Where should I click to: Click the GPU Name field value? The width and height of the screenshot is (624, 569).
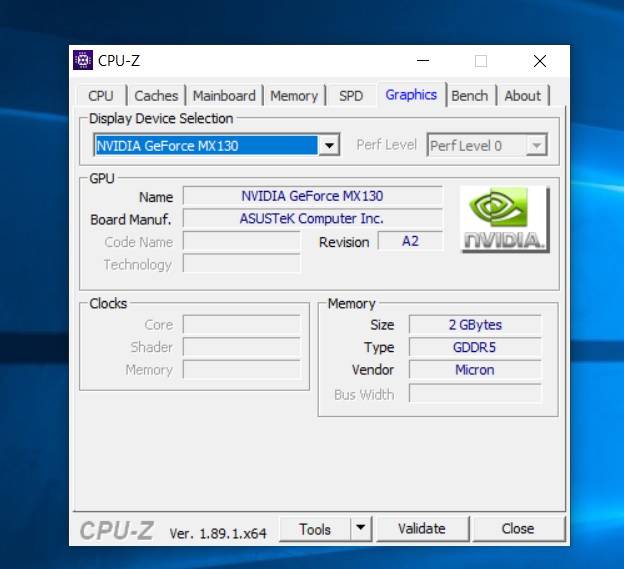[x=312, y=196]
